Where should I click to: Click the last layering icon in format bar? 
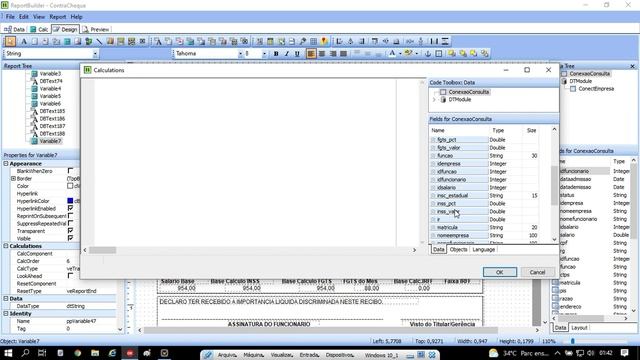click(484, 53)
